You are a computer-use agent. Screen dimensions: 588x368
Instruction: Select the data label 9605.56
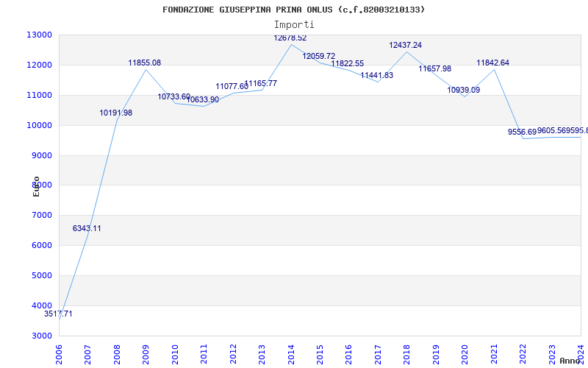click(551, 130)
